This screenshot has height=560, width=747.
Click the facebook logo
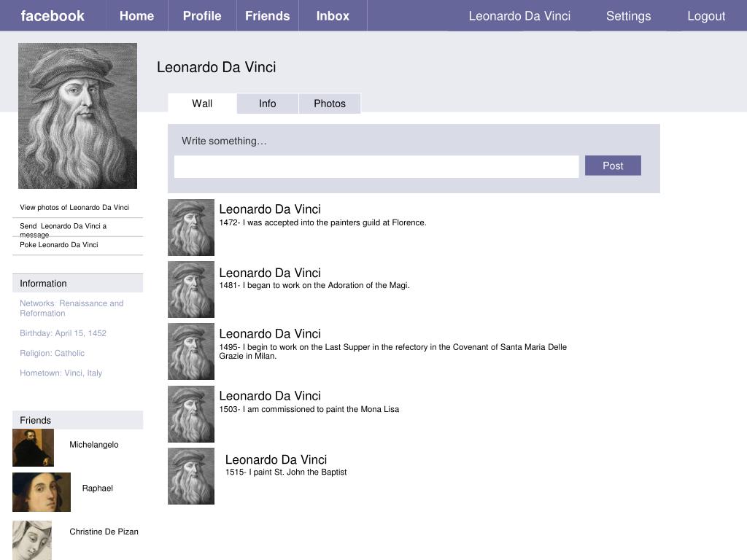point(53,16)
